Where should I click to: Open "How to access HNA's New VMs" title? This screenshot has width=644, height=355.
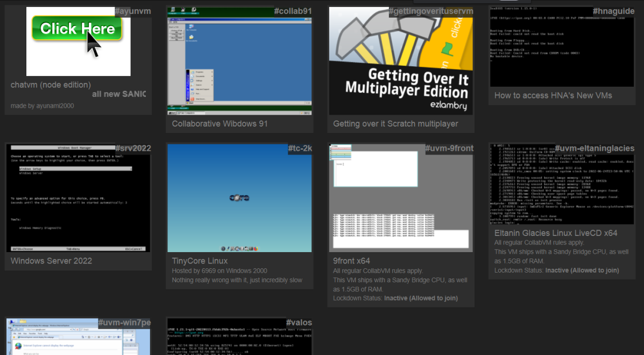click(553, 95)
